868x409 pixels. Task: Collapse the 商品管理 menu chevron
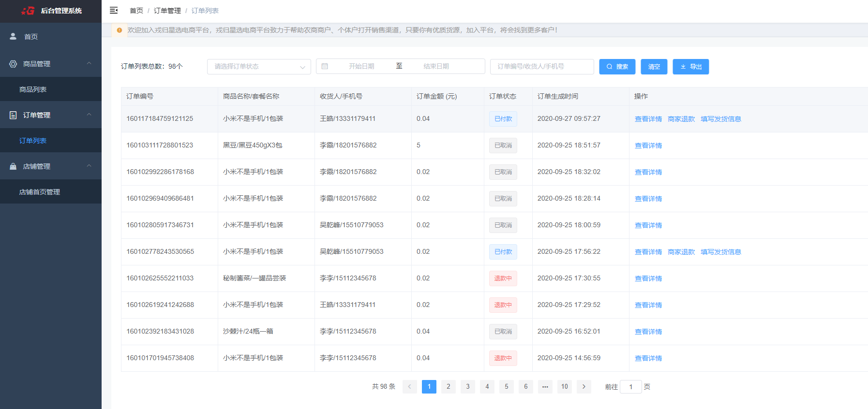tap(89, 63)
